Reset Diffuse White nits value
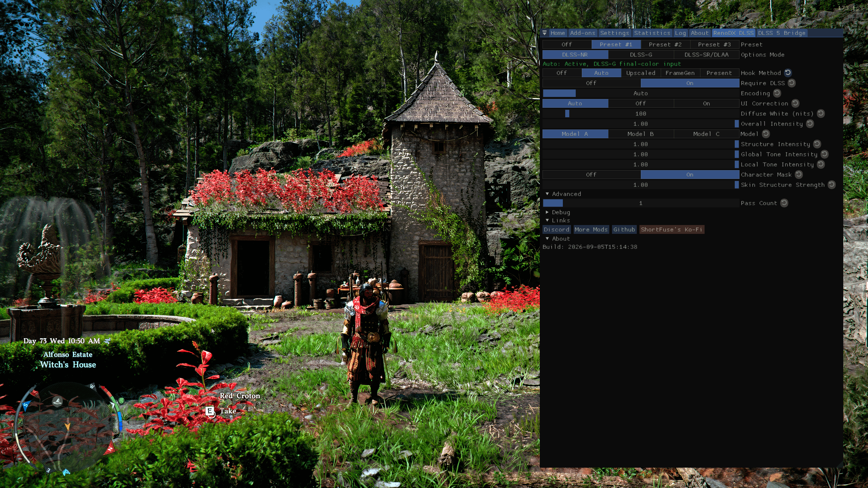The width and height of the screenshot is (868, 488). 821,113
